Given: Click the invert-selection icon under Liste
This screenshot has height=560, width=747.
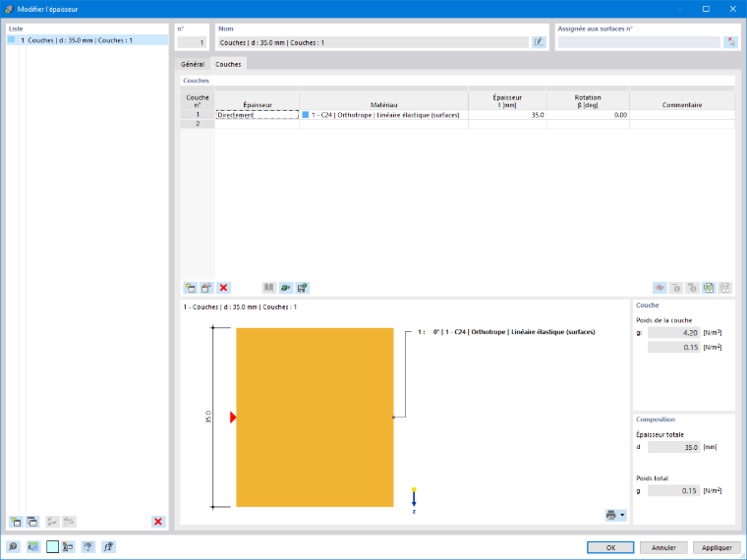Looking at the screenshot, I should point(69,522).
